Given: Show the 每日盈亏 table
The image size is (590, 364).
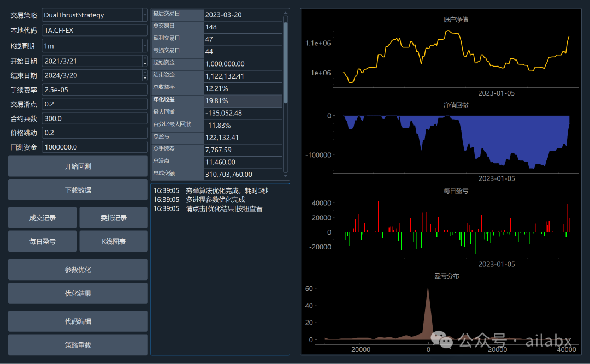Looking at the screenshot, I should (x=43, y=241).
